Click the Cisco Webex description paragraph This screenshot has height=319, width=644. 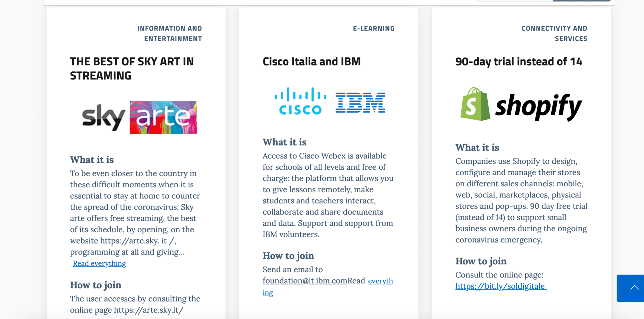[328, 195]
